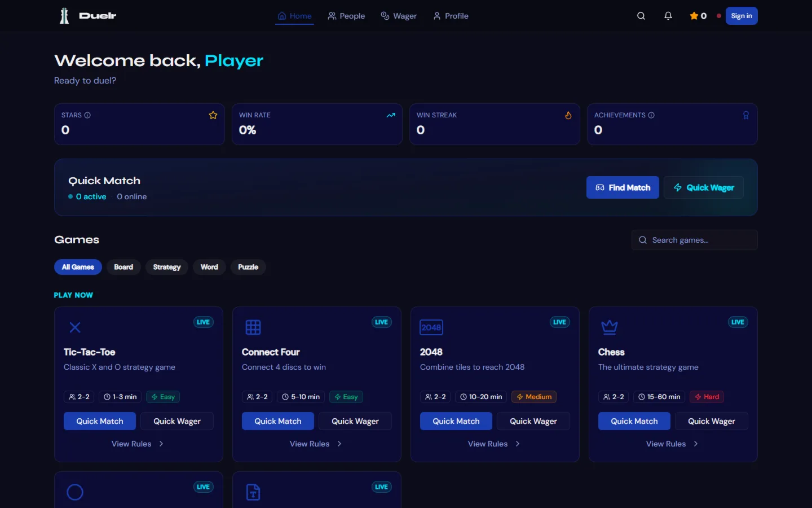Open View Rules link for Tic-Tac-Toe

coord(131,444)
